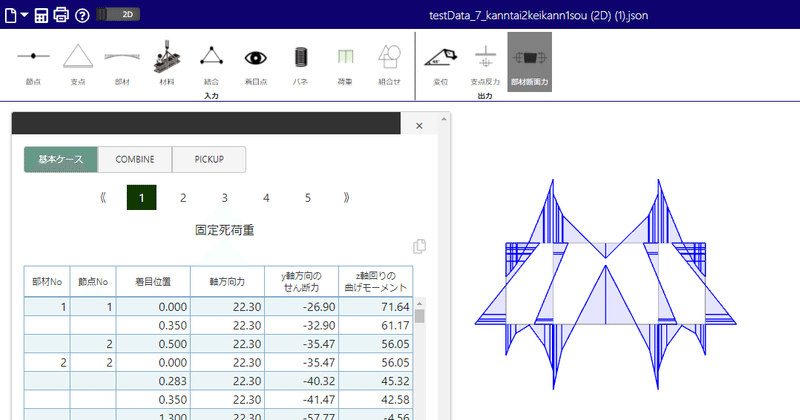Click the z軸回りの曲げモーメント column header
This screenshot has height=420, width=800.
[376, 281]
